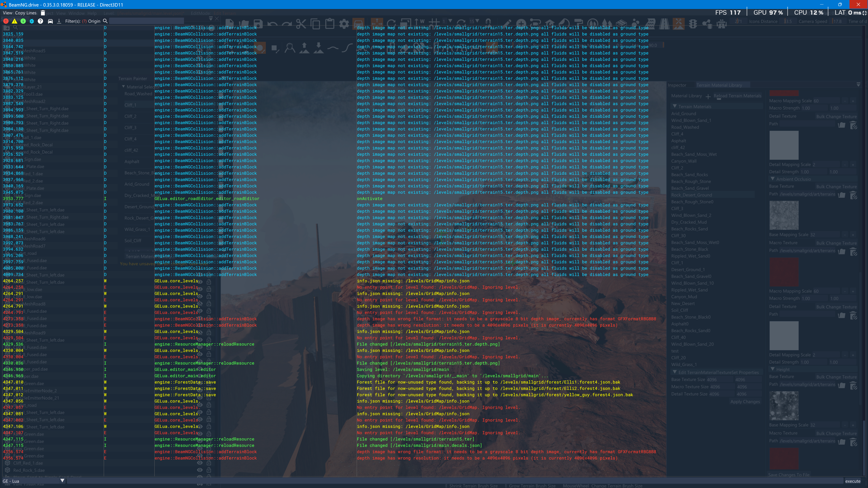The height and width of the screenshot is (488, 868).
Task: Open editor settings gear icon
Action: tap(344, 23)
